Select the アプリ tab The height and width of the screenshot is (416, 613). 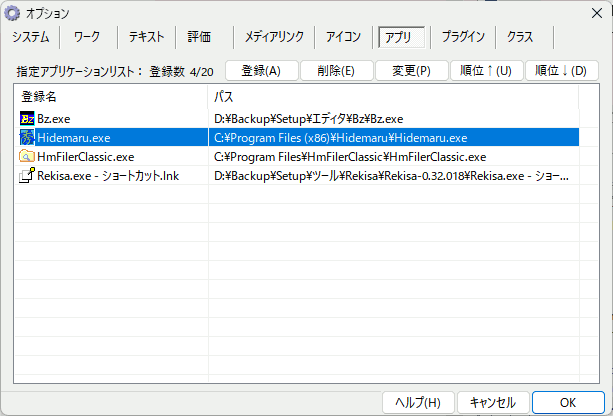coord(401,37)
